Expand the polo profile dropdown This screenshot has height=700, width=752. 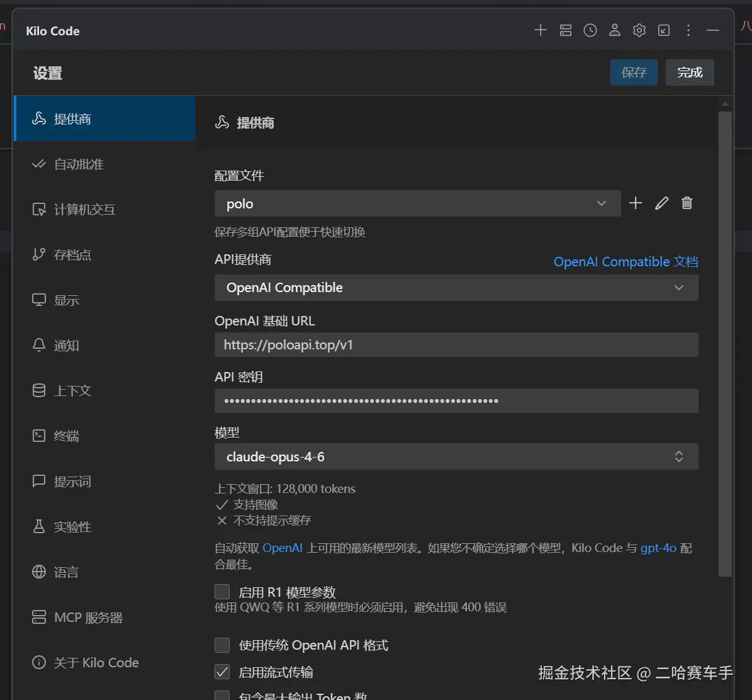click(418, 203)
